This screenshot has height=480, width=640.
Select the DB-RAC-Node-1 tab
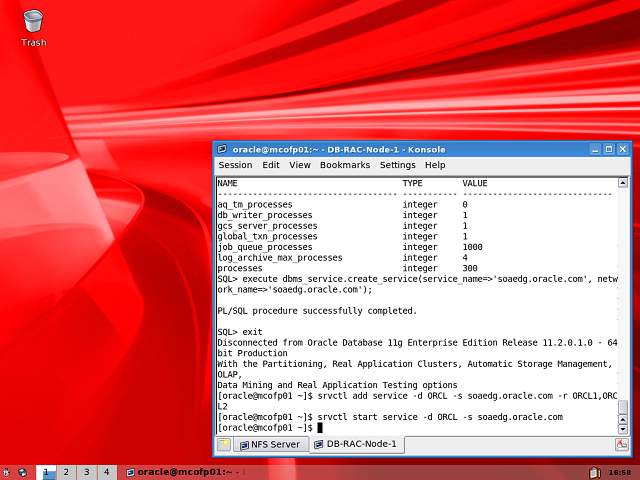click(x=356, y=444)
